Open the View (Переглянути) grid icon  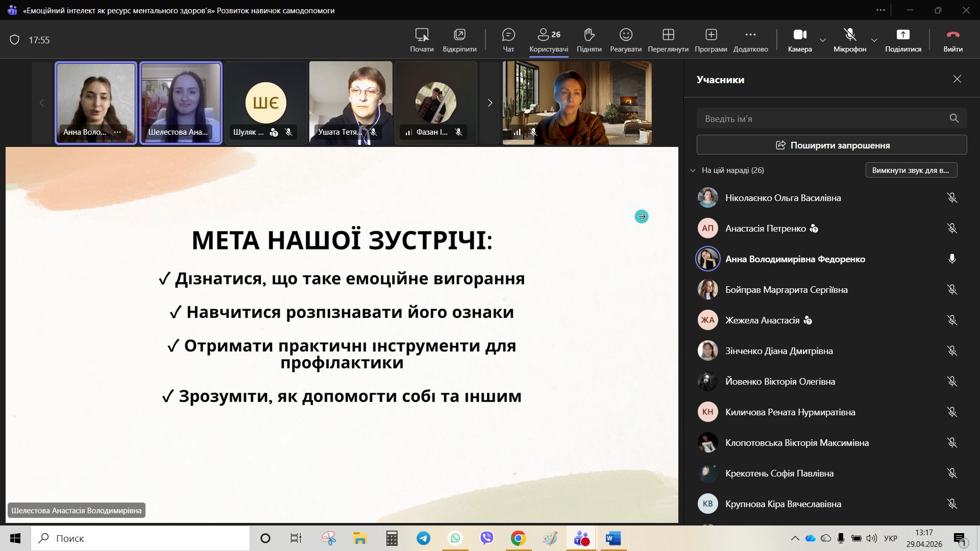pos(668,40)
